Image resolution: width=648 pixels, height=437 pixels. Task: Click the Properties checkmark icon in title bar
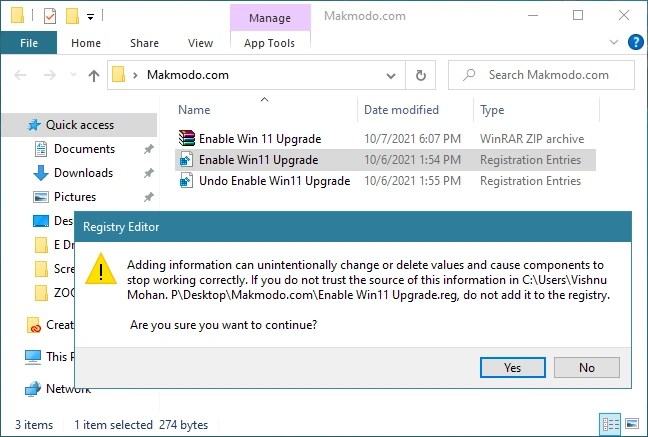[48, 16]
